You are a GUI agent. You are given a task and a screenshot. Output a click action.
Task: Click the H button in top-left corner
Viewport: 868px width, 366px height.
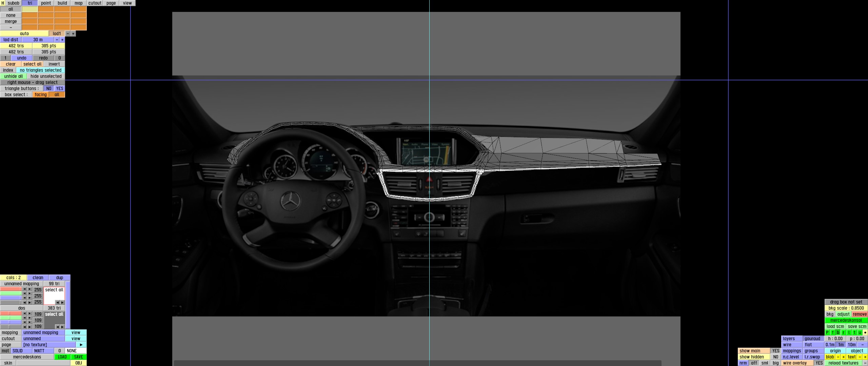pos(3,3)
